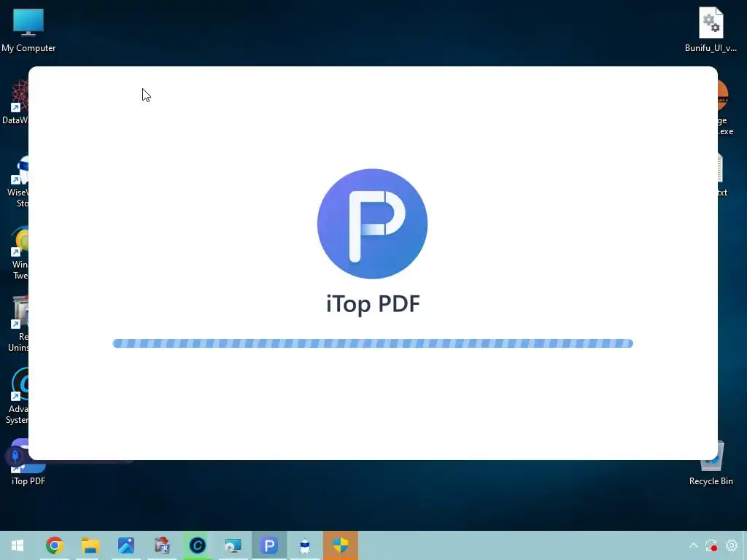Viewport: 747px width, 560px height.
Task: Select the Recycle Bin desktop icon
Action: click(x=711, y=464)
